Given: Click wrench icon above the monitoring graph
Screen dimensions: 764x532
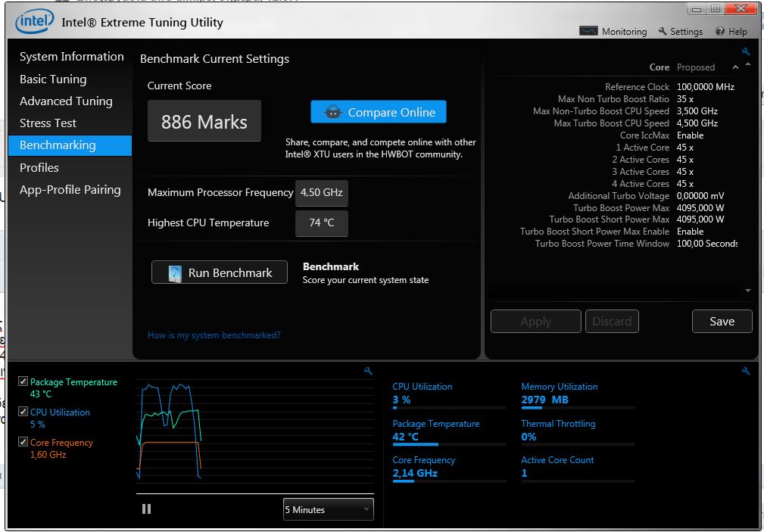Looking at the screenshot, I should click(x=368, y=372).
